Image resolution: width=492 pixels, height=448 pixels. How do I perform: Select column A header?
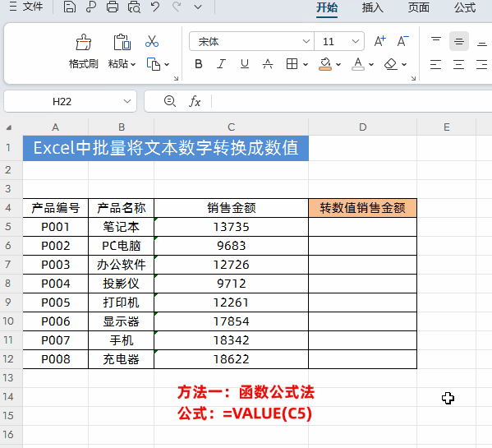pos(55,127)
